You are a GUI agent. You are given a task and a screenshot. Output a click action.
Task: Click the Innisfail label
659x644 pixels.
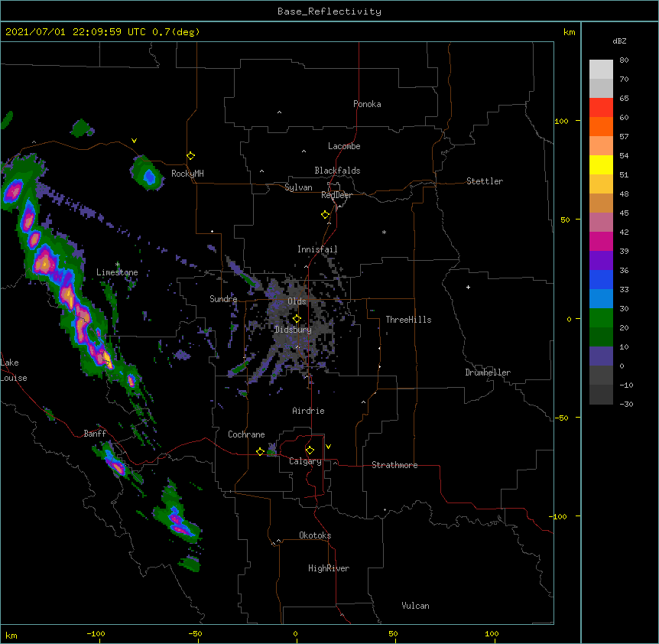point(317,249)
